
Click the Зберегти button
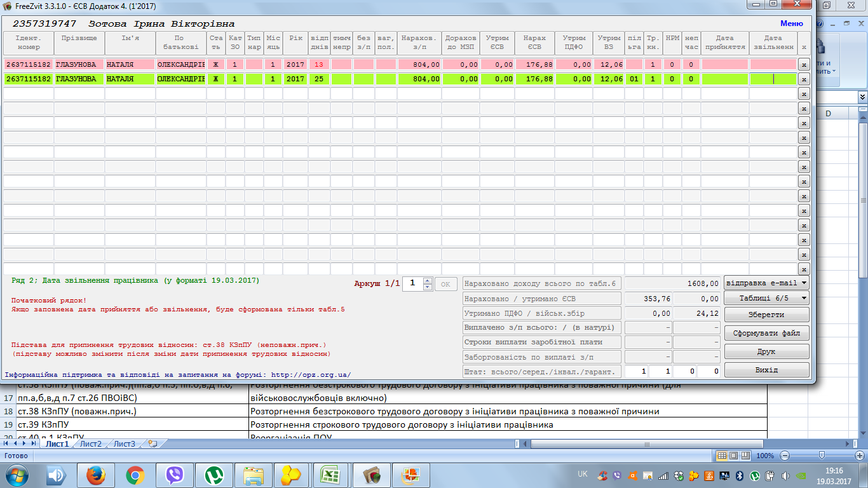(x=766, y=315)
